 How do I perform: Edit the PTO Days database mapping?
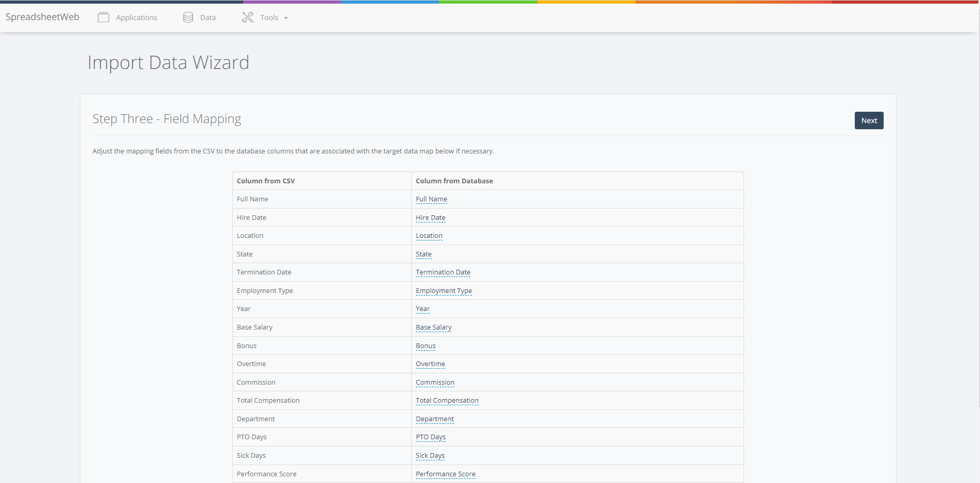(x=431, y=437)
